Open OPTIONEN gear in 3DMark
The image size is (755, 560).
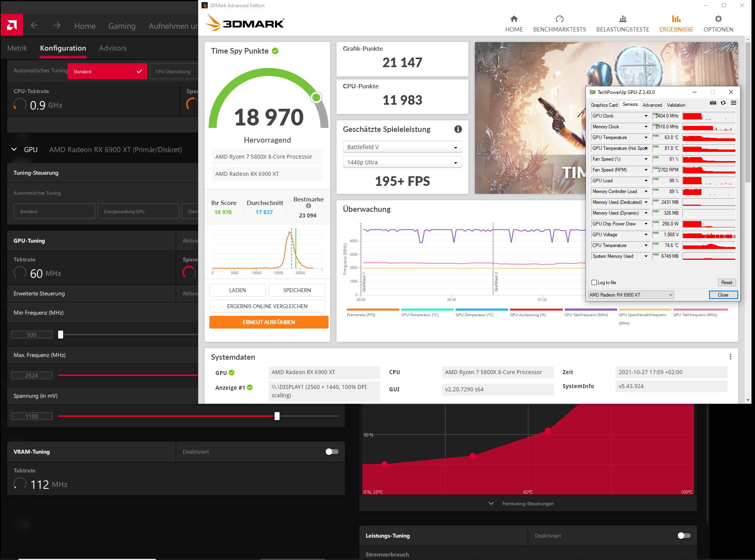(x=718, y=24)
